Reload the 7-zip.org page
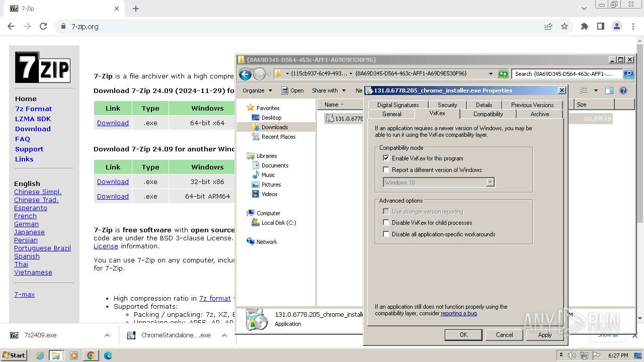 coord(43,27)
